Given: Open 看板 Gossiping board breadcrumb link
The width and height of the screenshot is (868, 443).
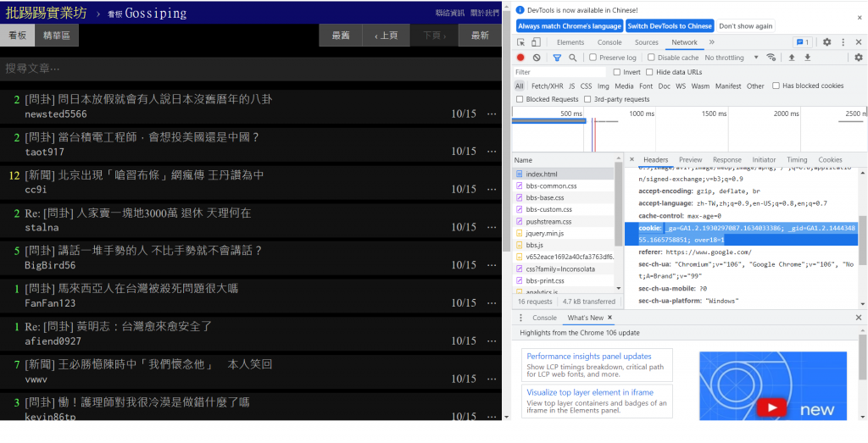Looking at the screenshot, I should [x=147, y=13].
